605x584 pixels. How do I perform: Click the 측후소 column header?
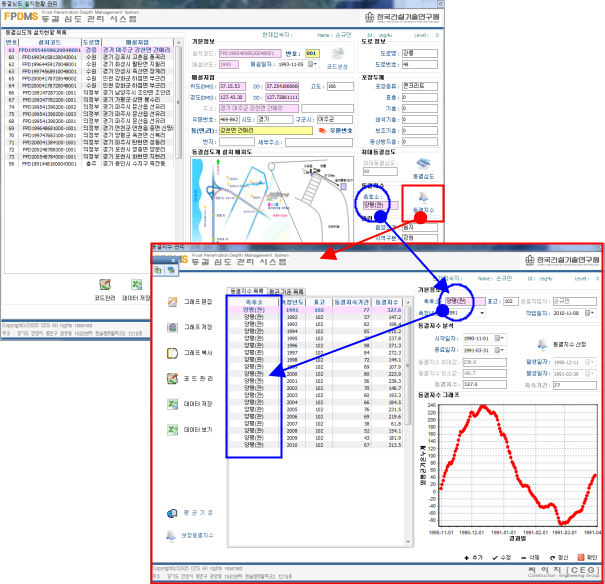click(x=253, y=302)
